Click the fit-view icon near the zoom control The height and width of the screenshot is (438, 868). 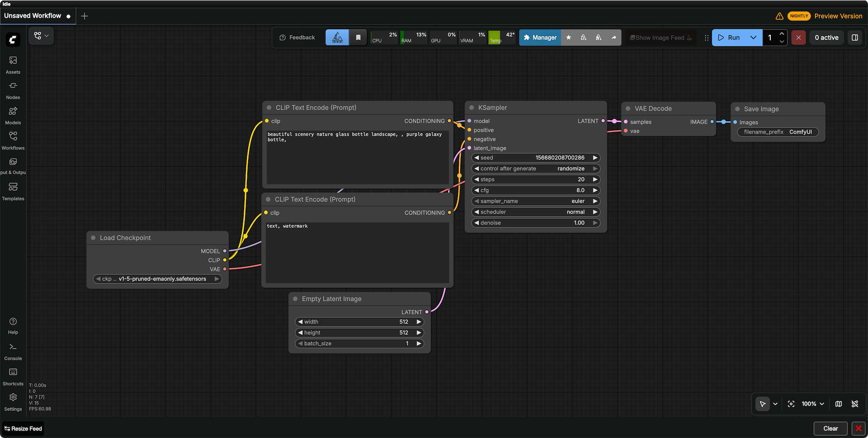[x=791, y=404]
